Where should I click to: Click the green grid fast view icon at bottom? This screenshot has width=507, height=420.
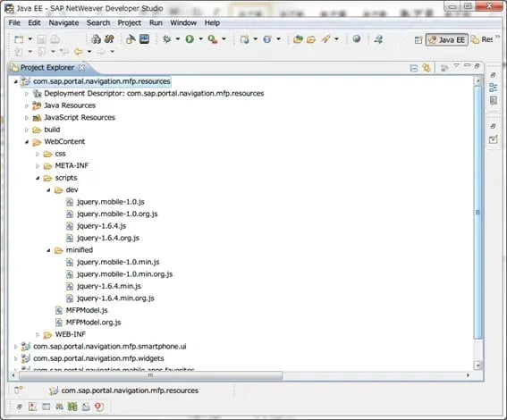(x=72, y=407)
